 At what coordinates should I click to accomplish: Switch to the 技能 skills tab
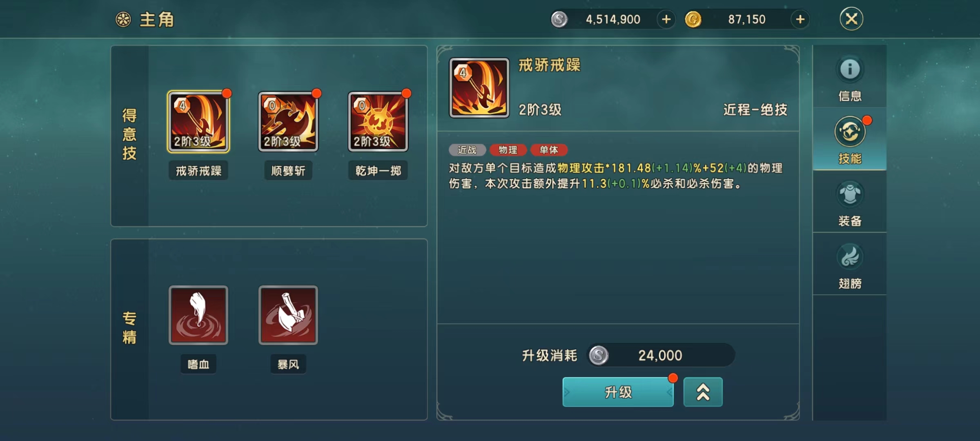click(x=850, y=140)
